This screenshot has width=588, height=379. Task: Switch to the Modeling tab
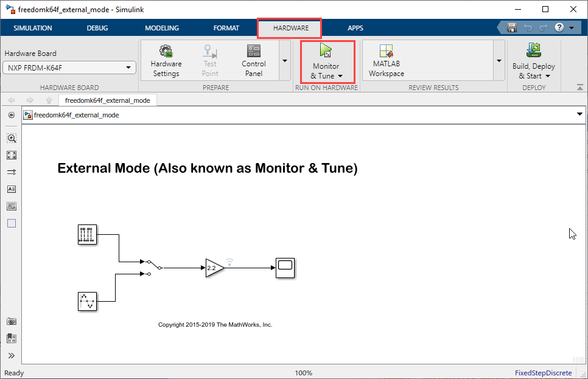[x=162, y=28]
